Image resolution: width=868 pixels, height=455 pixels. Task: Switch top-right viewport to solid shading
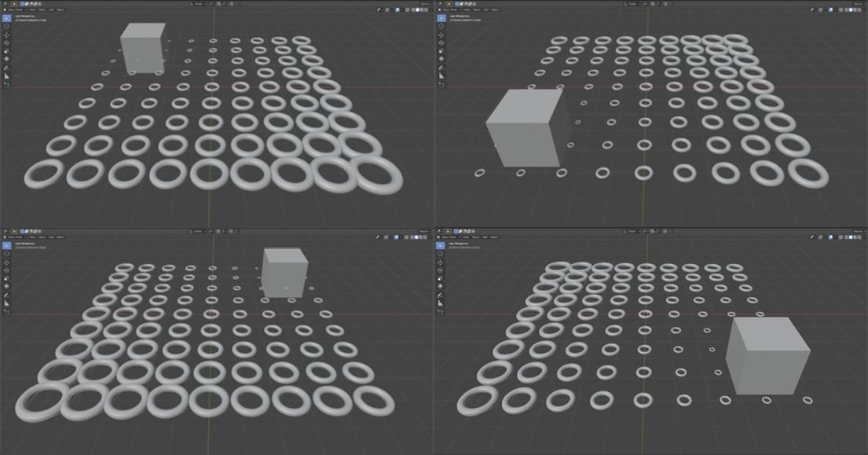point(852,9)
